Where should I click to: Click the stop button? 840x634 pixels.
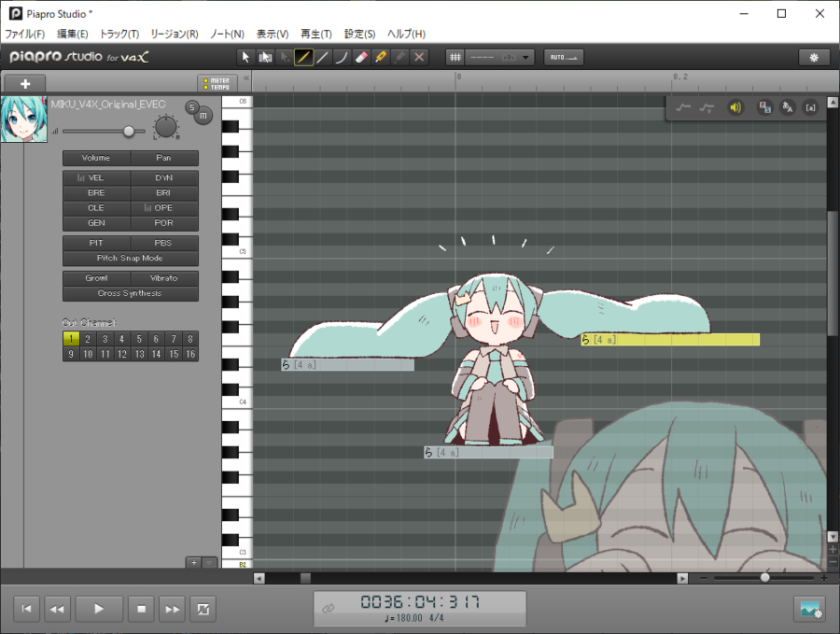[142, 609]
